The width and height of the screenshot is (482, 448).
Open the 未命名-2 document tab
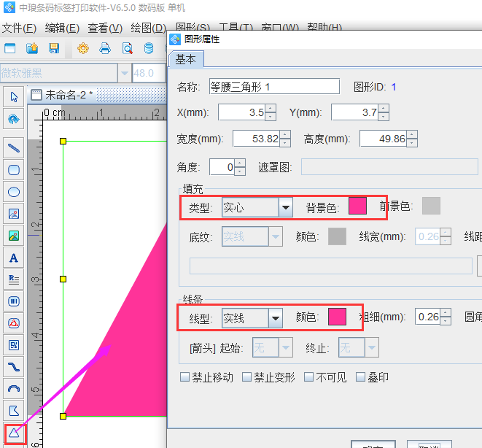(x=67, y=94)
